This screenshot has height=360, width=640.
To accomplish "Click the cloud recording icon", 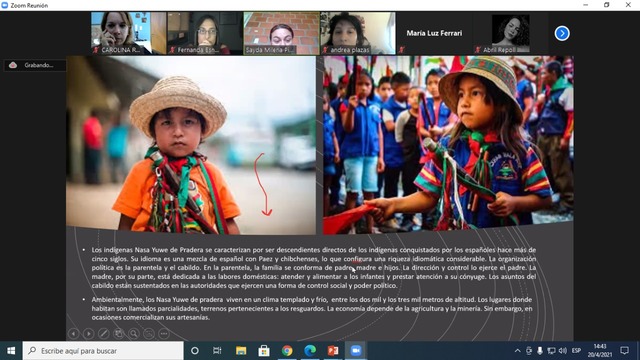I will coord(13,65).
